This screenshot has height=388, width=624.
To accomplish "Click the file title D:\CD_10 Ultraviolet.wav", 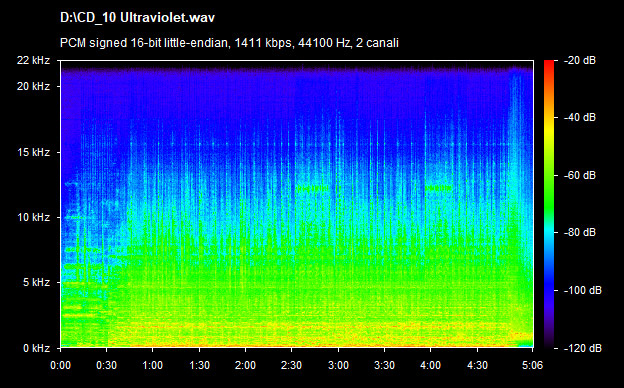I will pyautogui.click(x=137, y=18).
